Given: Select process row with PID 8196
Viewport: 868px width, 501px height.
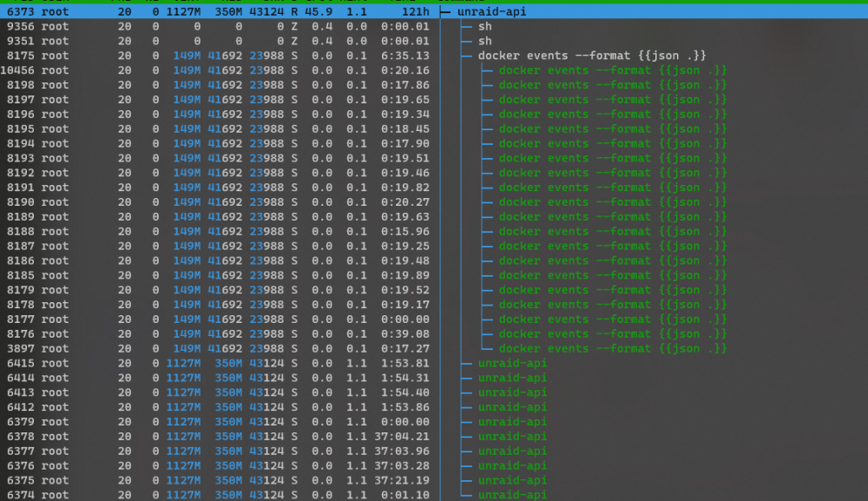Looking at the screenshot, I should click(434, 114).
